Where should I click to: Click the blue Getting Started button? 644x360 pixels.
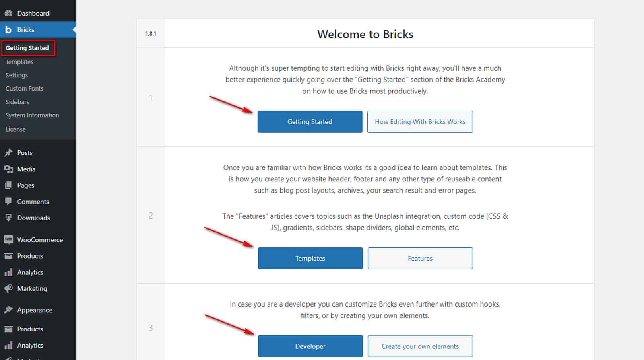310,122
